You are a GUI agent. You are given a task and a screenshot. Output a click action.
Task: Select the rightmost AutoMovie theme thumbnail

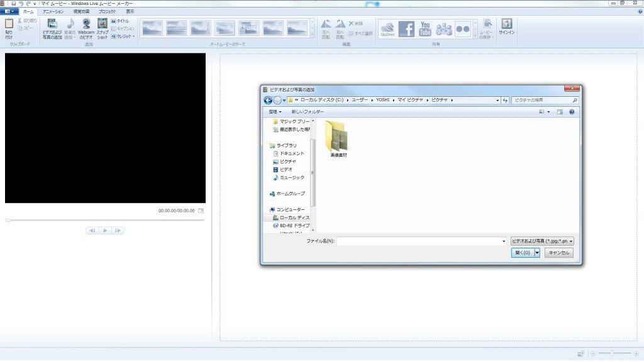(297, 28)
